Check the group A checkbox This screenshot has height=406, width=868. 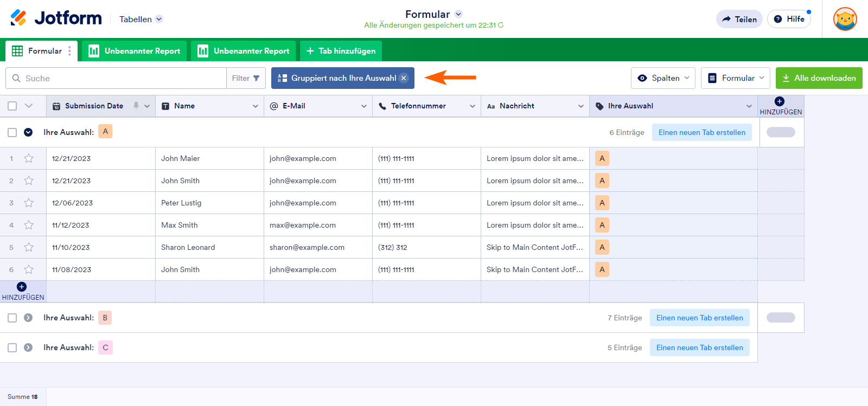pos(12,132)
